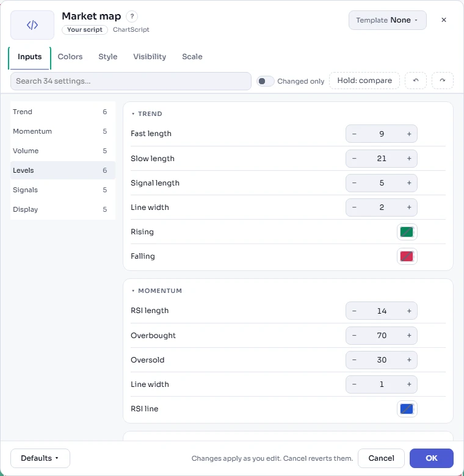464x476 pixels.
Task: Select Volume category in sidebar
Action: (62, 151)
